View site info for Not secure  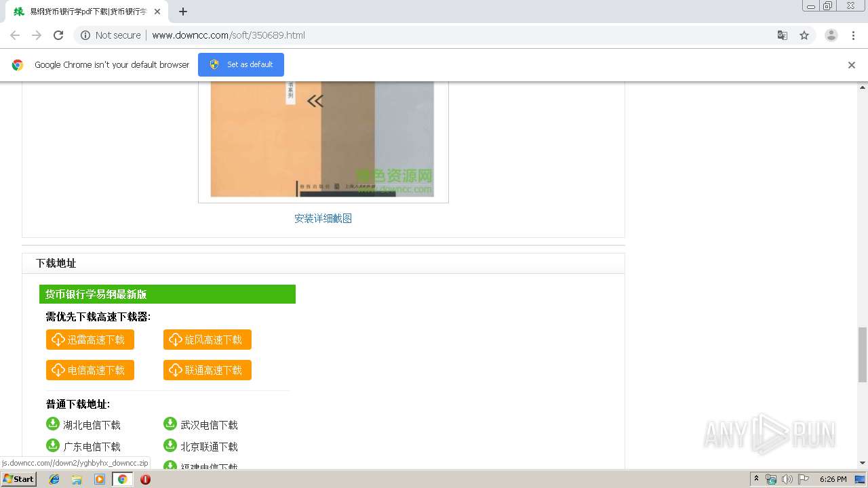(x=111, y=35)
